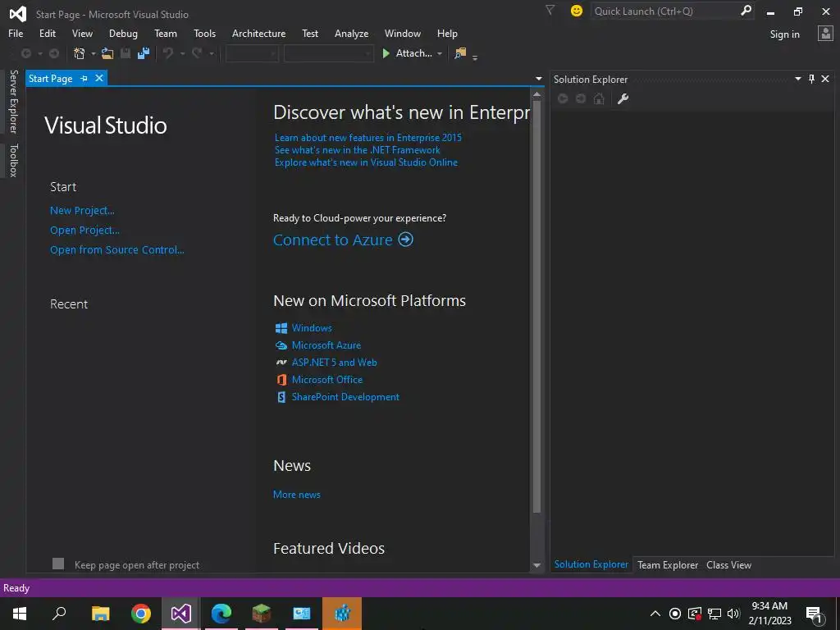
Task: Open the SharePoint Development link
Action: pyautogui.click(x=345, y=397)
